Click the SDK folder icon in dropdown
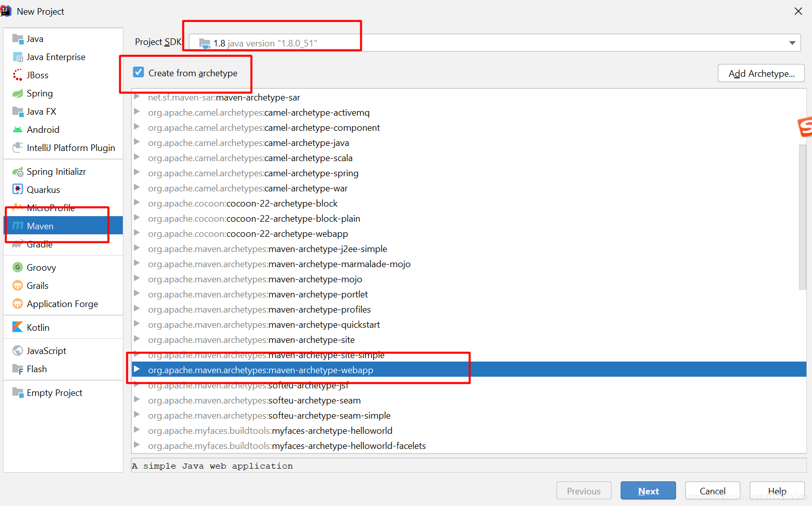Viewport: 812px width, 506px height. (x=205, y=43)
